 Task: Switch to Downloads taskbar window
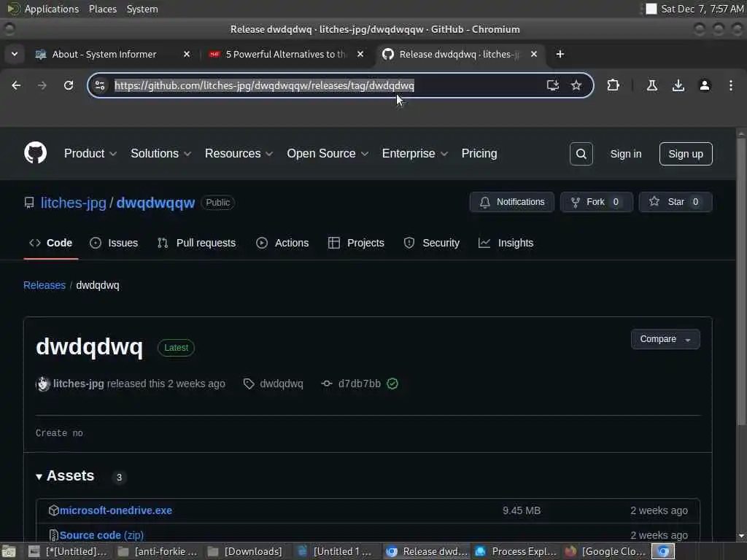coord(245,551)
